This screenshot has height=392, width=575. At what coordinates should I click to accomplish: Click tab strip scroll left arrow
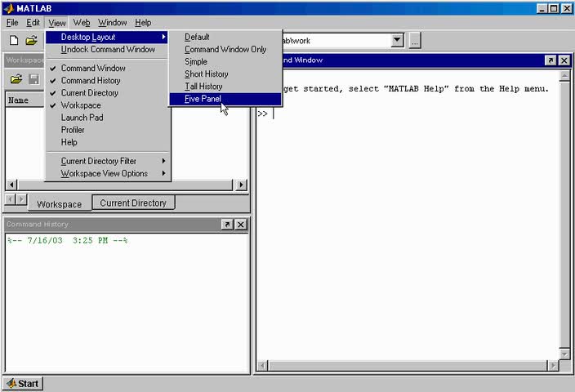[11, 199]
